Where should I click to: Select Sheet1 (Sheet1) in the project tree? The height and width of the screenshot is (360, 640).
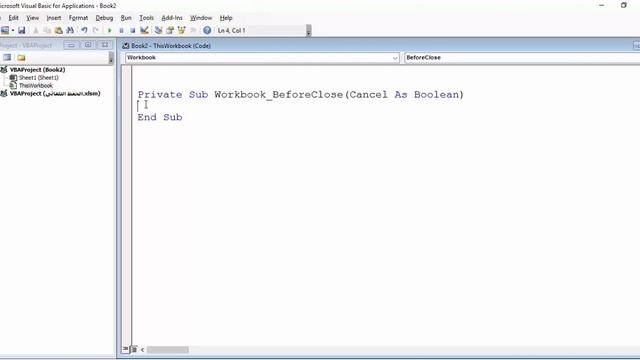[x=38, y=78]
